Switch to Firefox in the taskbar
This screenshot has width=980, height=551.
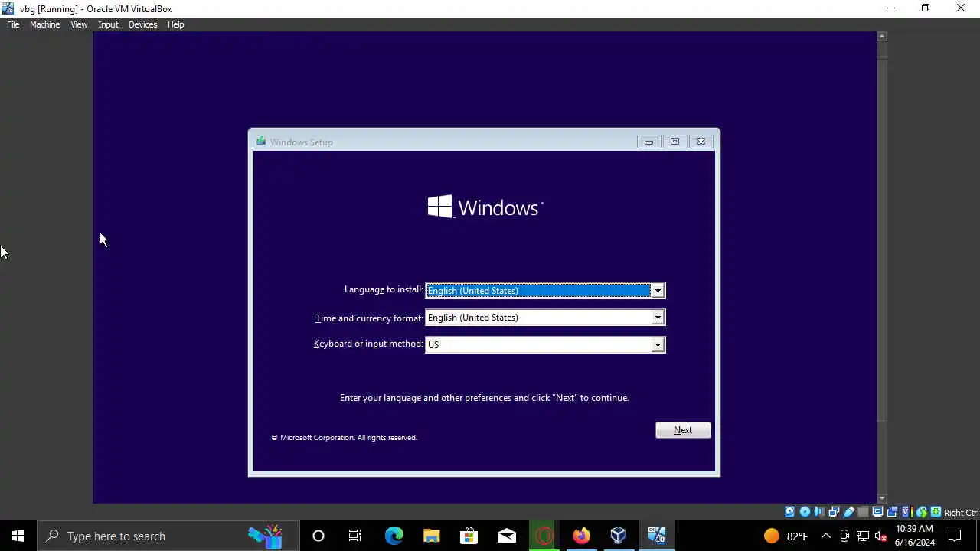click(x=582, y=536)
